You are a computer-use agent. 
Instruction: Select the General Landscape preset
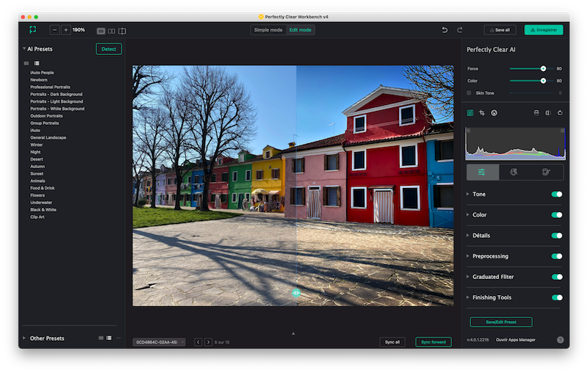(48, 137)
